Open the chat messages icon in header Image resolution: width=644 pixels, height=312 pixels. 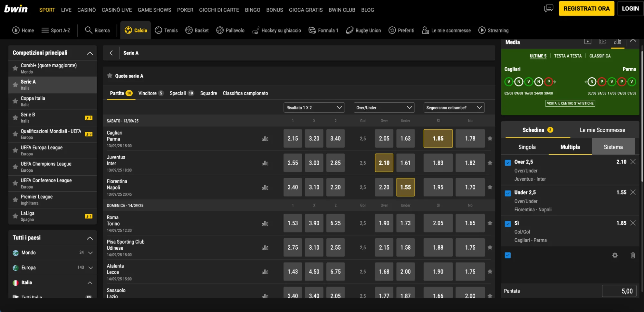click(548, 8)
